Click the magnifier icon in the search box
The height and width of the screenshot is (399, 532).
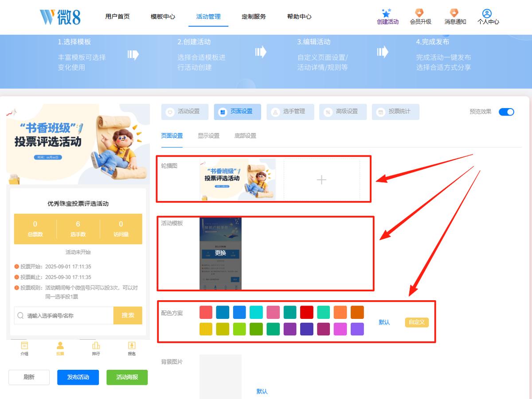(20, 316)
